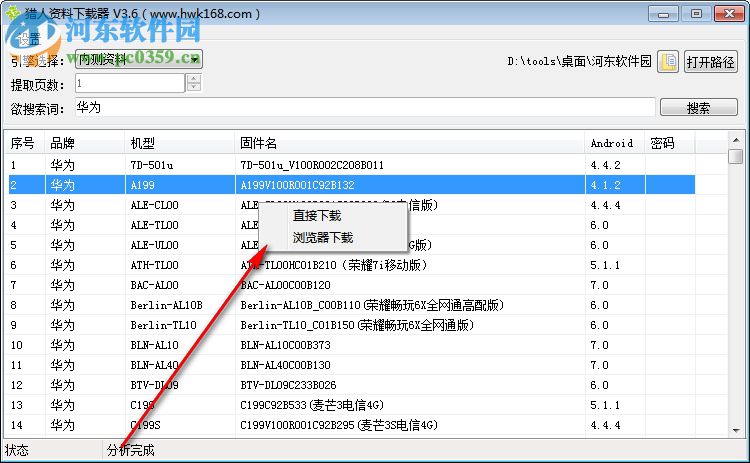Select model ALE-CL00 row
Image resolution: width=750 pixels, height=463 pixels.
tap(352, 205)
